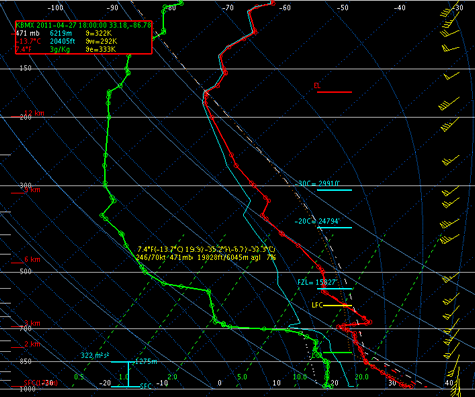Click the red 6 km height marker
This screenshot has height=397, width=475.
(32, 259)
